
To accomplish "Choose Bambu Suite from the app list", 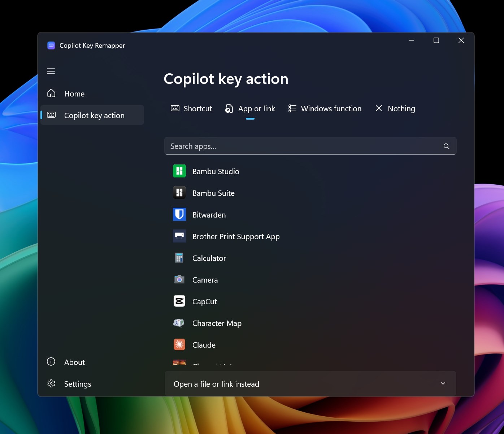I will pos(310,193).
